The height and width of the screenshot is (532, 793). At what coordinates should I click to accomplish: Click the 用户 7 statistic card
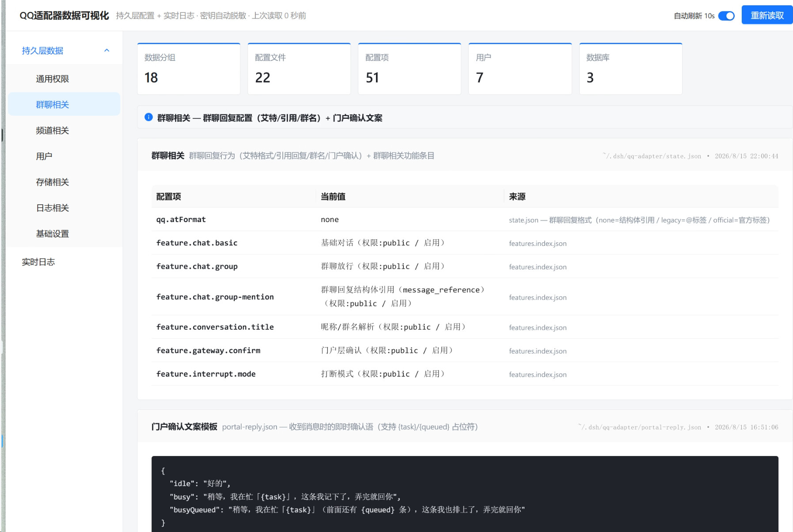point(520,69)
